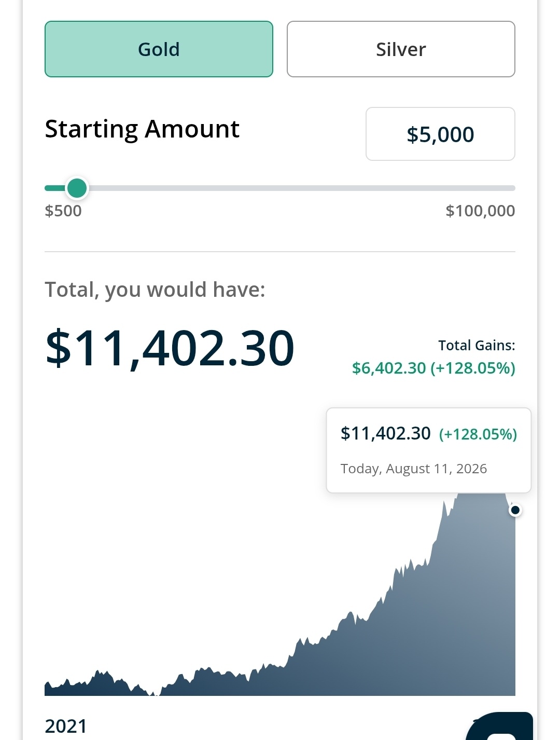
Task: Grab the green starting amount slider handle
Action: click(77, 188)
